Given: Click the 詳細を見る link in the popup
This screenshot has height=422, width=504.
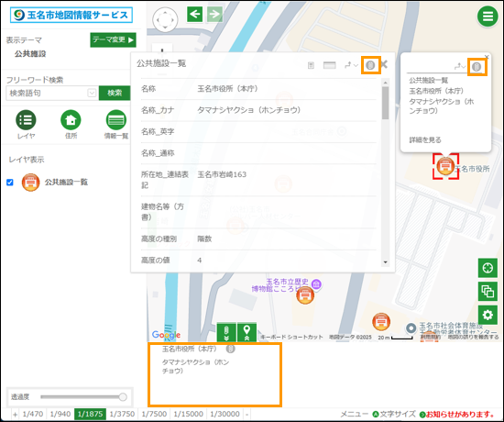Looking at the screenshot, I should tap(425, 140).
